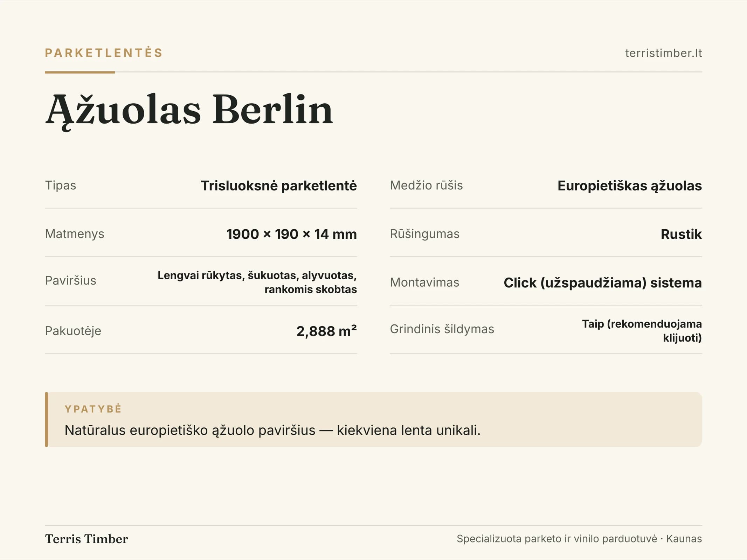The image size is (747, 560).
Task: Click the Grindinis šildymas label
Action: pyautogui.click(x=442, y=329)
